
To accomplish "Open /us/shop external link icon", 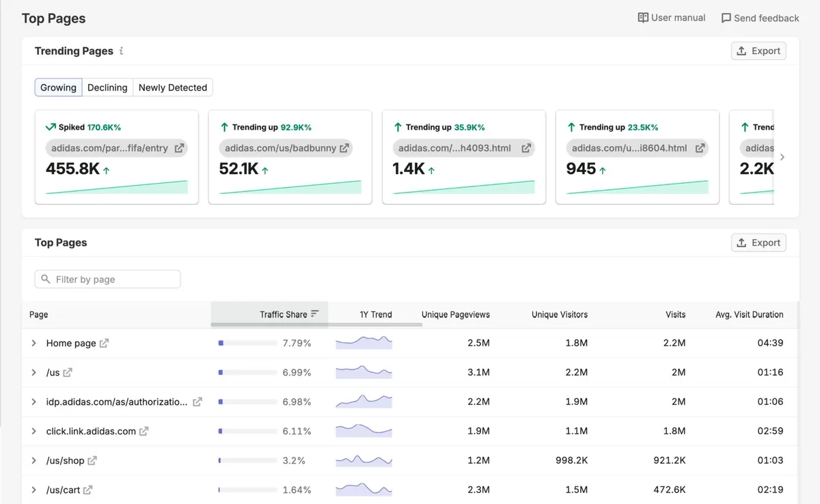I will (x=92, y=461).
